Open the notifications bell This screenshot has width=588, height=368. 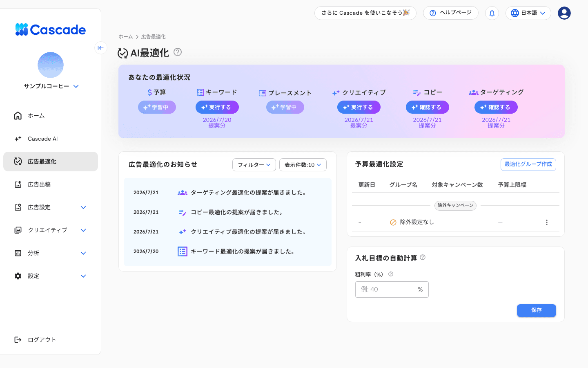click(492, 13)
